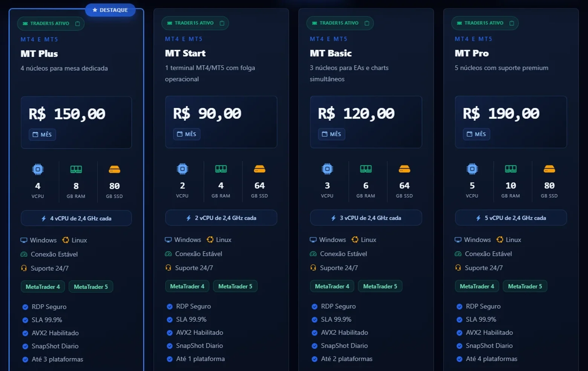
Task: Click 'Até 1 plataforma' text
Action: click(x=201, y=359)
